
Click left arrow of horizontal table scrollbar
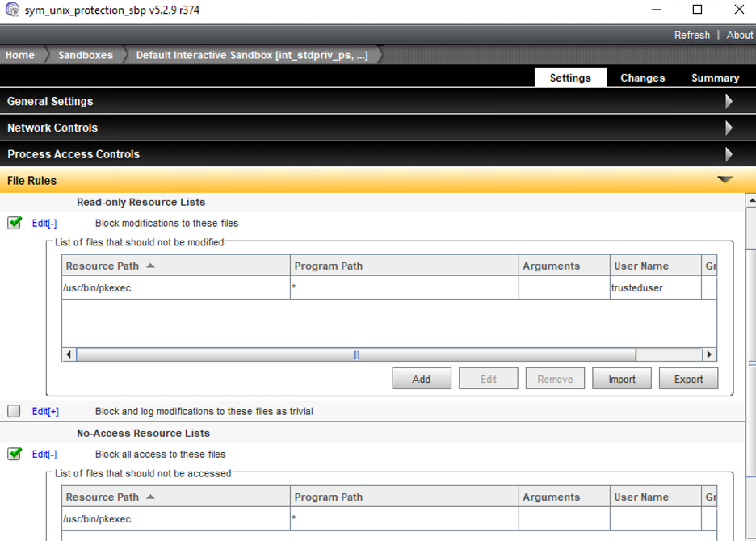click(69, 354)
